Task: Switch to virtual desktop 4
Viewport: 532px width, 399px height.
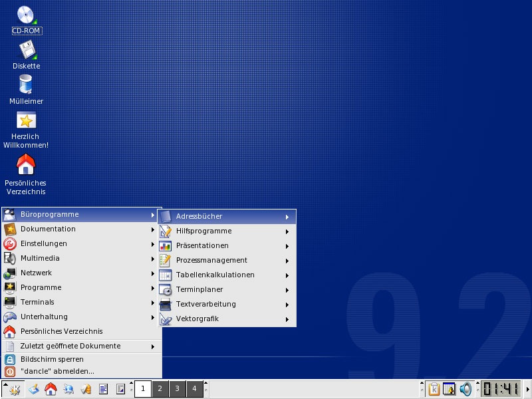Action: (194, 388)
